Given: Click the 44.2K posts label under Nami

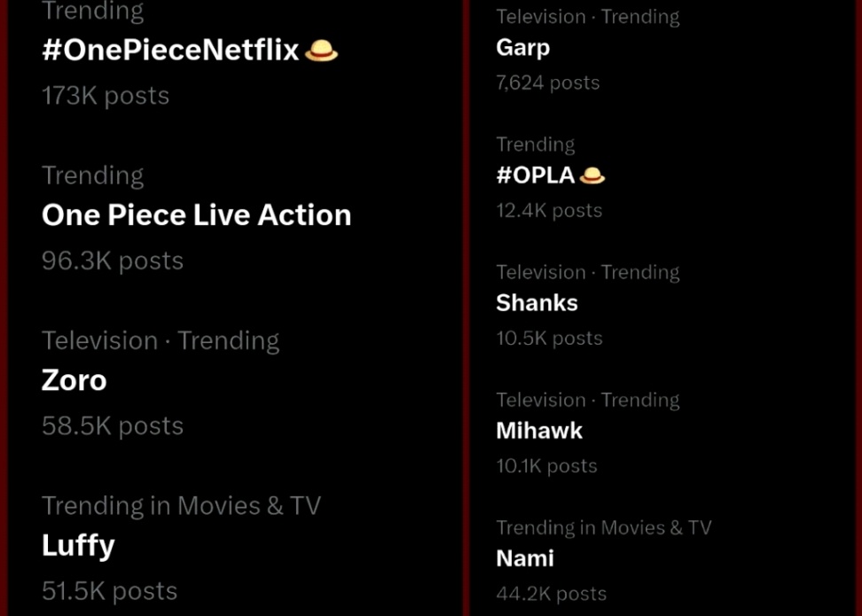Looking at the screenshot, I should pos(551,593).
